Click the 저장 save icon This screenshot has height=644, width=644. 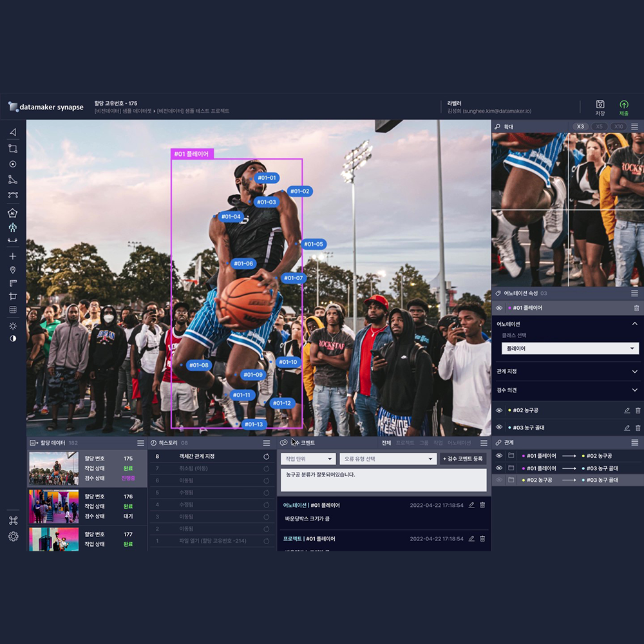pyautogui.click(x=600, y=107)
